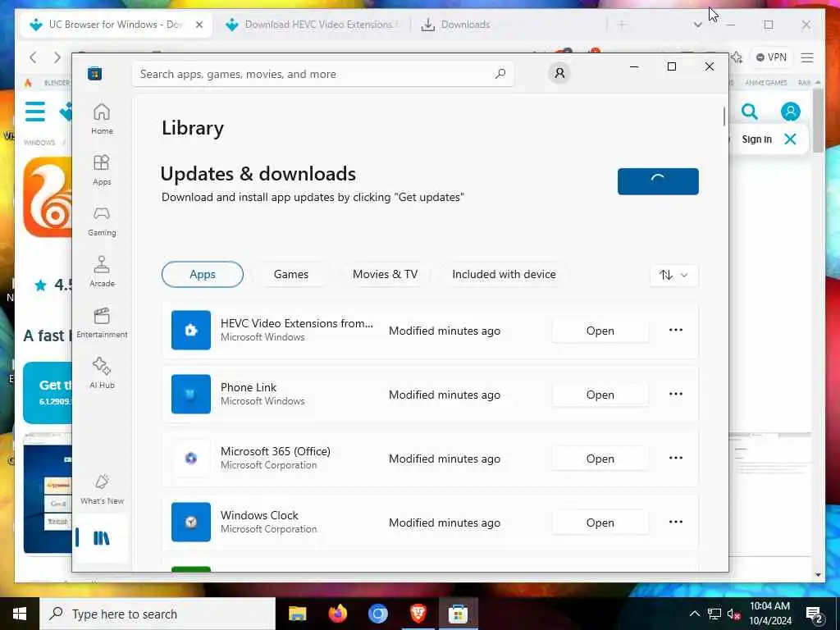This screenshot has width=840, height=630.
Task: Click Microsoft 365 (Office) app icon
Action: pyautogui.click(x=190, y=458)
